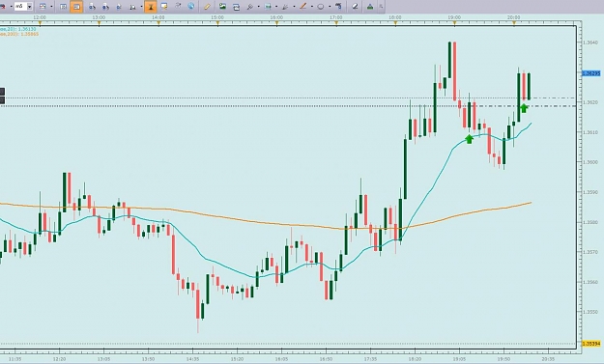Expand the trend line tool dropdown arrow
604x364 pixels.
click(x=311, y=7)
